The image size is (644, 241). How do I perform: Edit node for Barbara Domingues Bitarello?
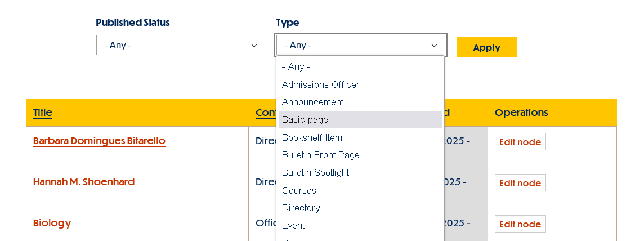[x=520, y=142]
